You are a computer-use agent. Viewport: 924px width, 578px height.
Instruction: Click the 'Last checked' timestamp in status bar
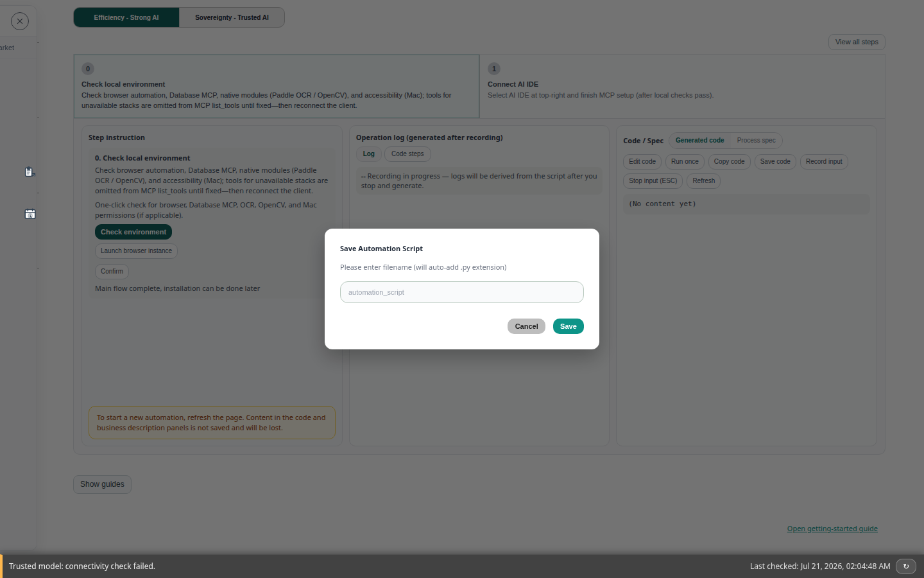(820, 566)
